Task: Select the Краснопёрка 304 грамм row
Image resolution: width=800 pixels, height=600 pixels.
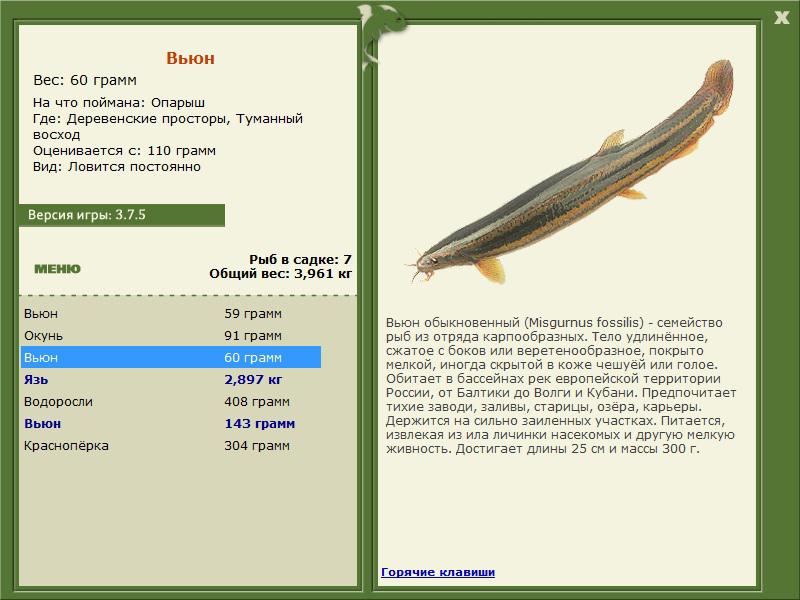Action: 171,445
